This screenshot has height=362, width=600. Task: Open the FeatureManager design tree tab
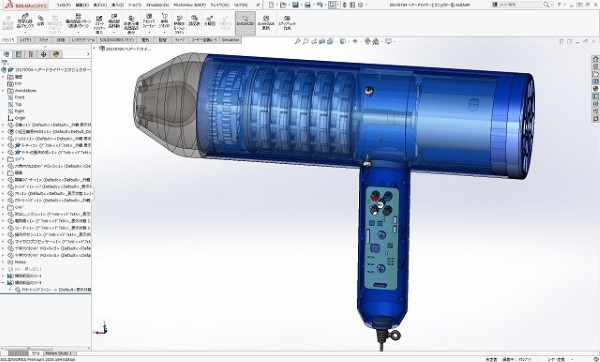coord(7,54)
